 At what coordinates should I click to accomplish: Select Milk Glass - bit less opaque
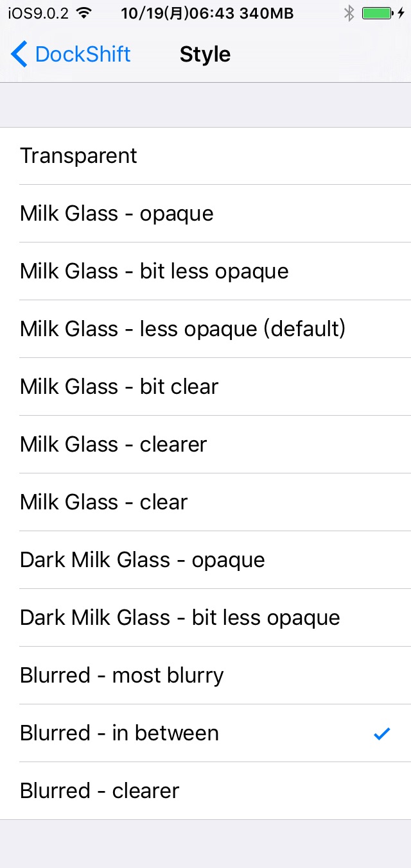205,271
